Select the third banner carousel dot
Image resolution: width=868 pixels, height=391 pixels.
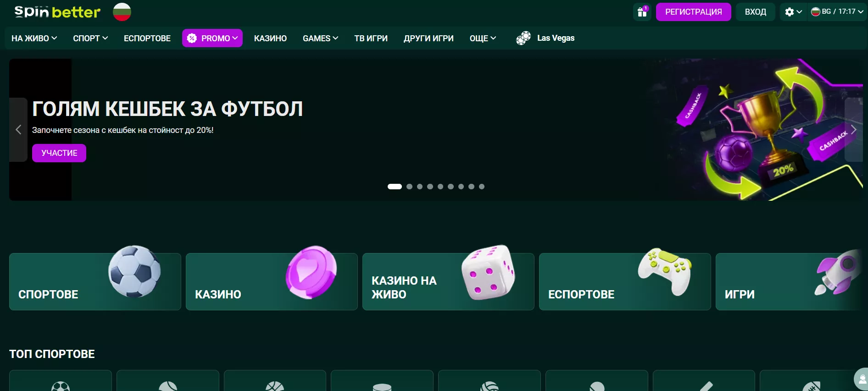(x=420, y=187)
